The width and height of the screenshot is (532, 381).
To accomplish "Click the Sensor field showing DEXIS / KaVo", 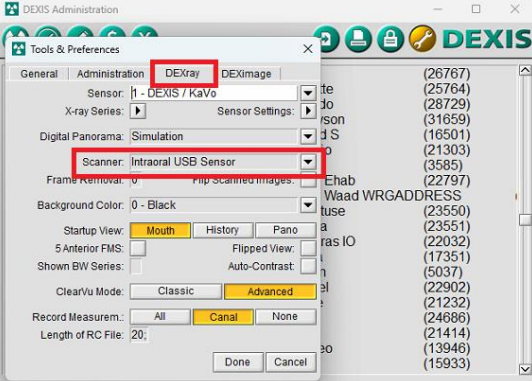I will pos(213,93).
